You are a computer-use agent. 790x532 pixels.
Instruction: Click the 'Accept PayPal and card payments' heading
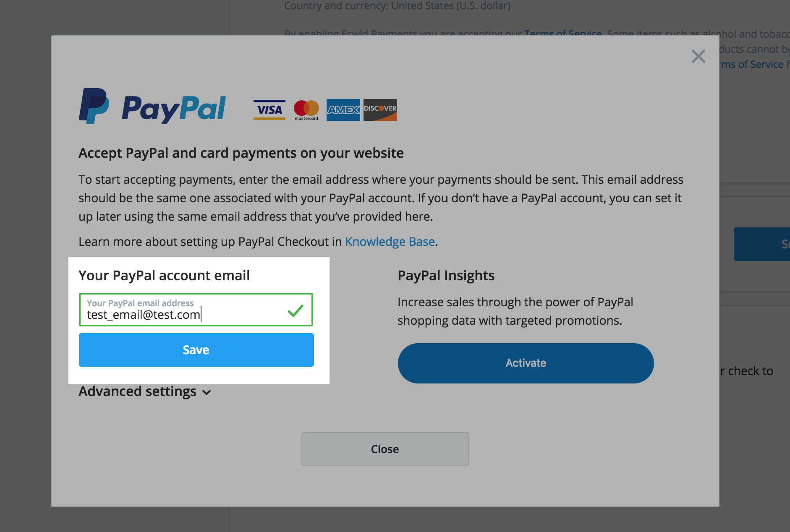(241, 153)
